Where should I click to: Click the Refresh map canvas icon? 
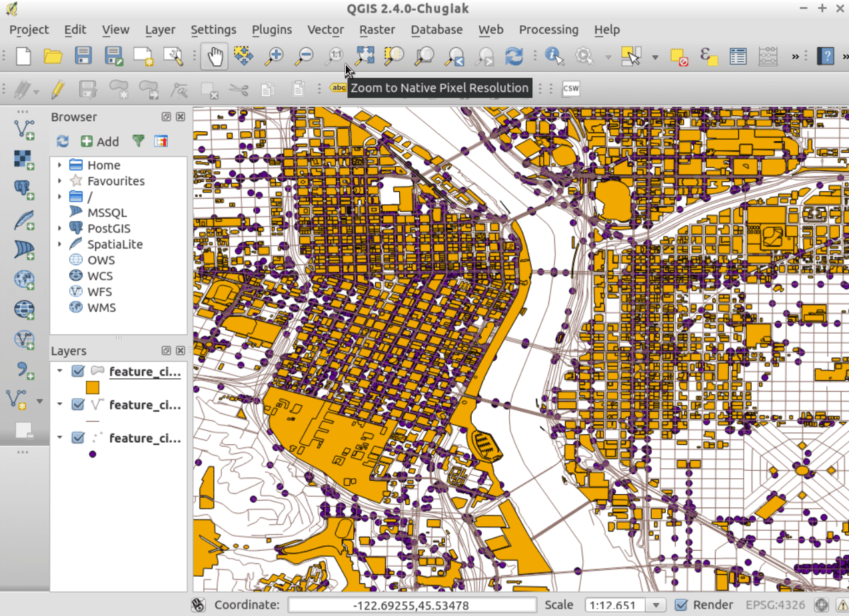click(514, 57)
